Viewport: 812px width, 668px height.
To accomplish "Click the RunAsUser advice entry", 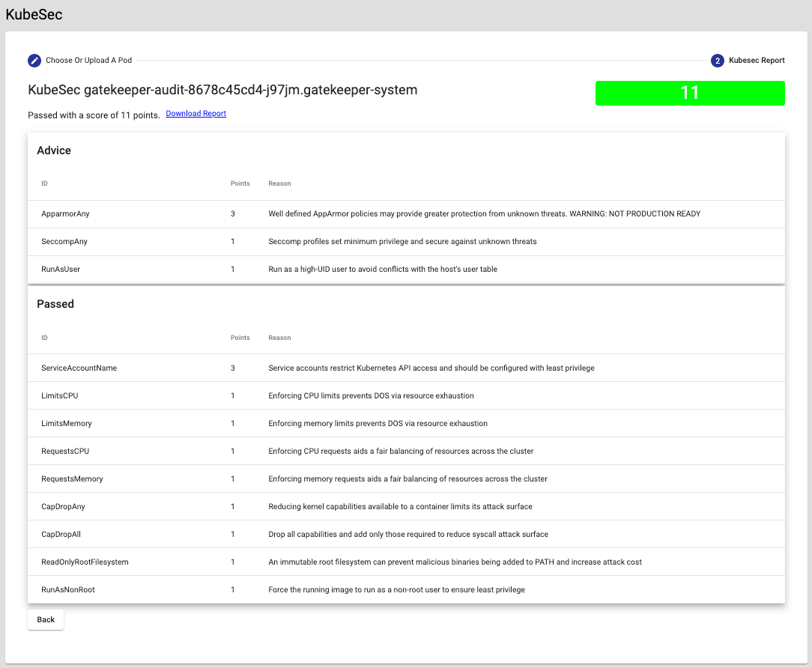I will (x=61, y=270).
